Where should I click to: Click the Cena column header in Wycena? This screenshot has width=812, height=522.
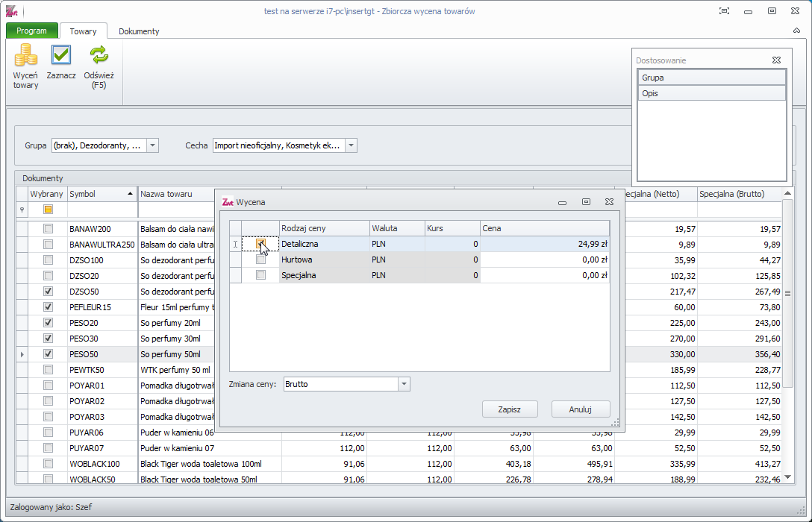pyautogui.click(x=545, y=228)
